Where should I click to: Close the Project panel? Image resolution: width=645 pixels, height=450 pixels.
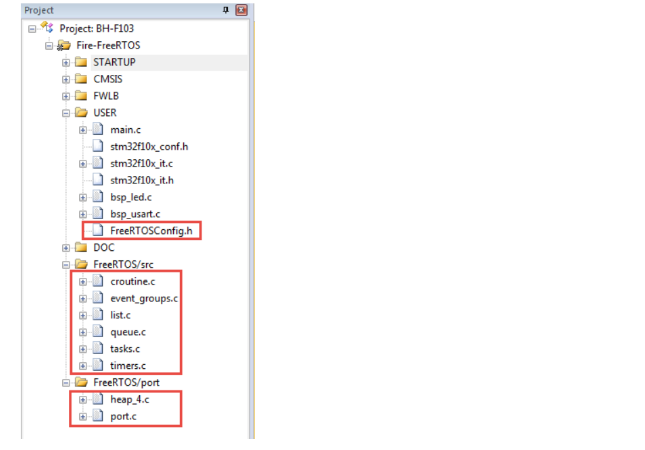tap(241, 9)
